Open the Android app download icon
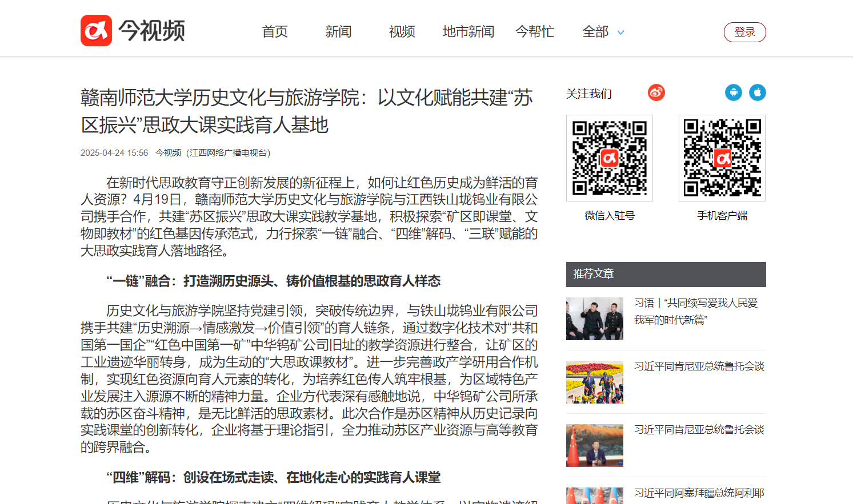Screen dimensions: 853x504 [734, 92]
